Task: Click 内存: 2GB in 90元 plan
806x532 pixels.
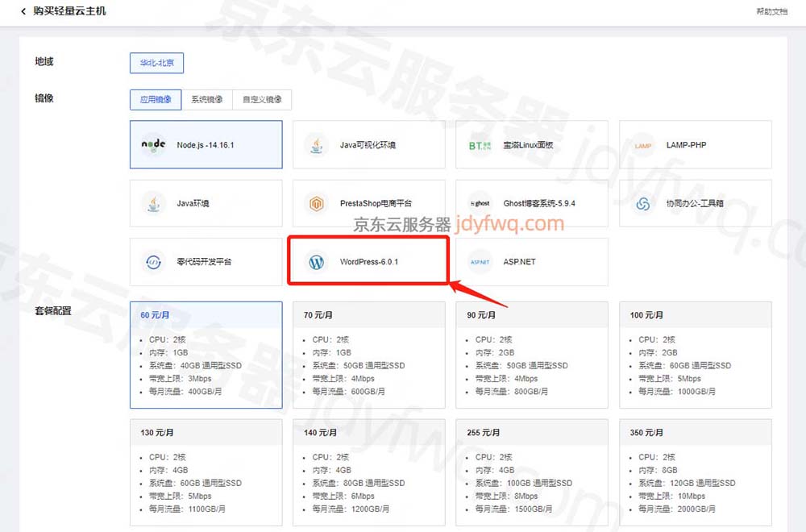Action: [495, 352]
